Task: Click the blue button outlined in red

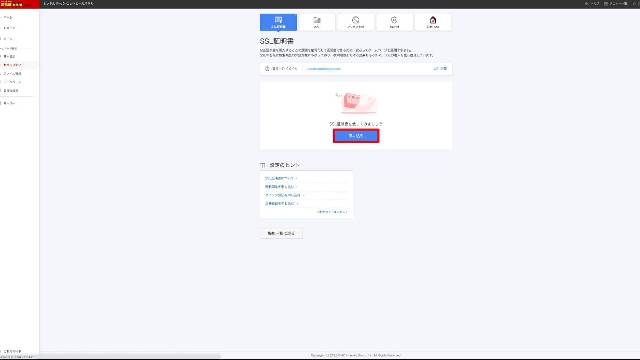Action: 356,136
